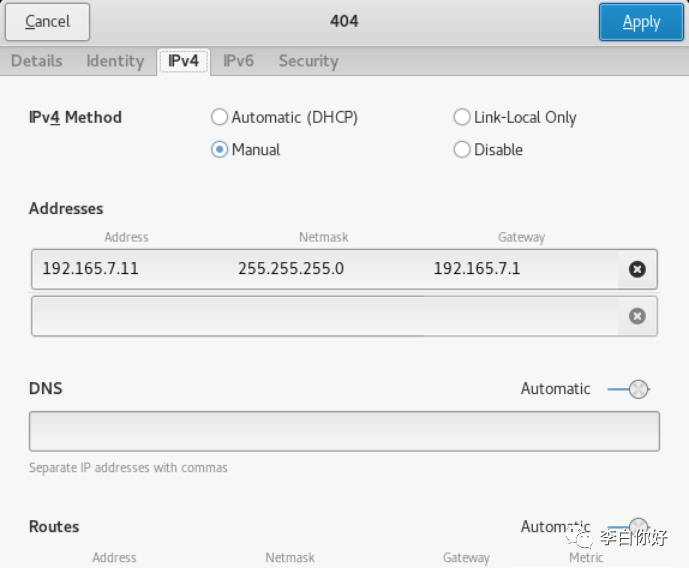
Task: Switch to the Identity tab
Action: tap(115, 61)
